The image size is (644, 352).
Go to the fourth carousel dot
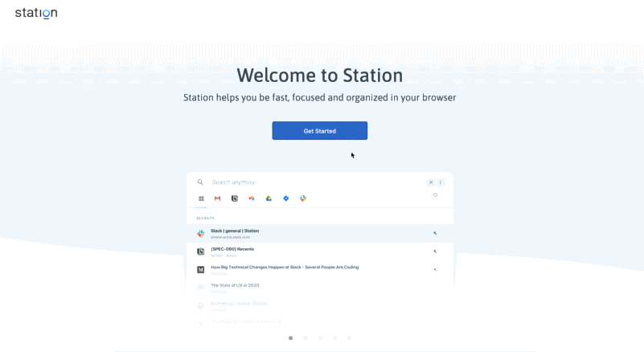click(334, 338)
